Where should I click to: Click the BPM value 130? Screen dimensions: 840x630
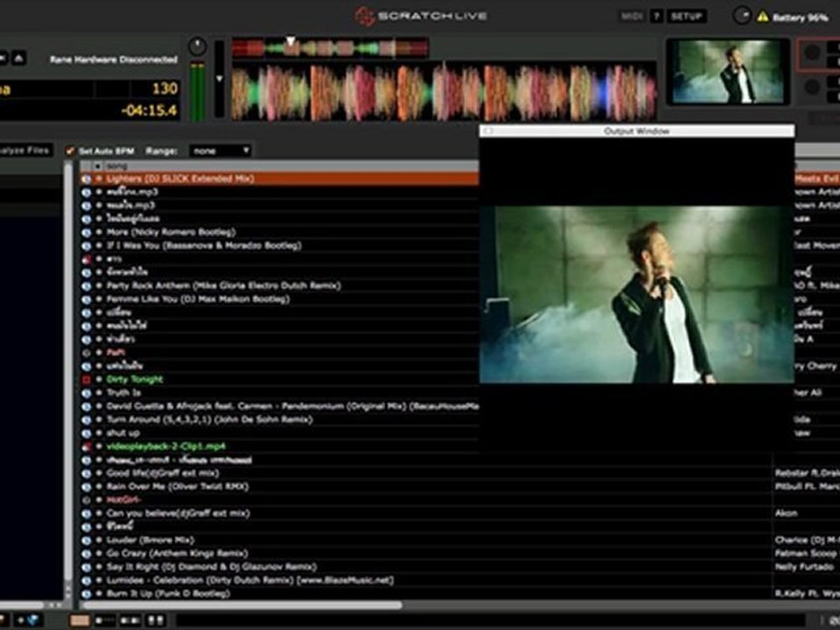coord(164,88)
